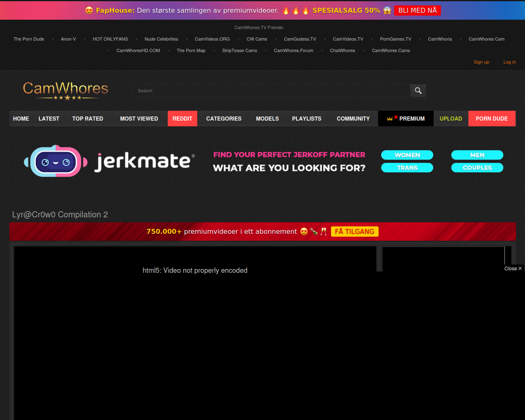Open the StripTease Cams link
The height and width of the screenshot is (420, 525).
click(240, 50)
